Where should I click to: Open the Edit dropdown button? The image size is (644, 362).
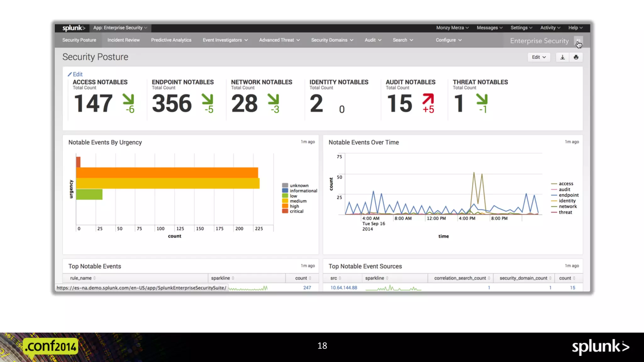click(539, 57)
